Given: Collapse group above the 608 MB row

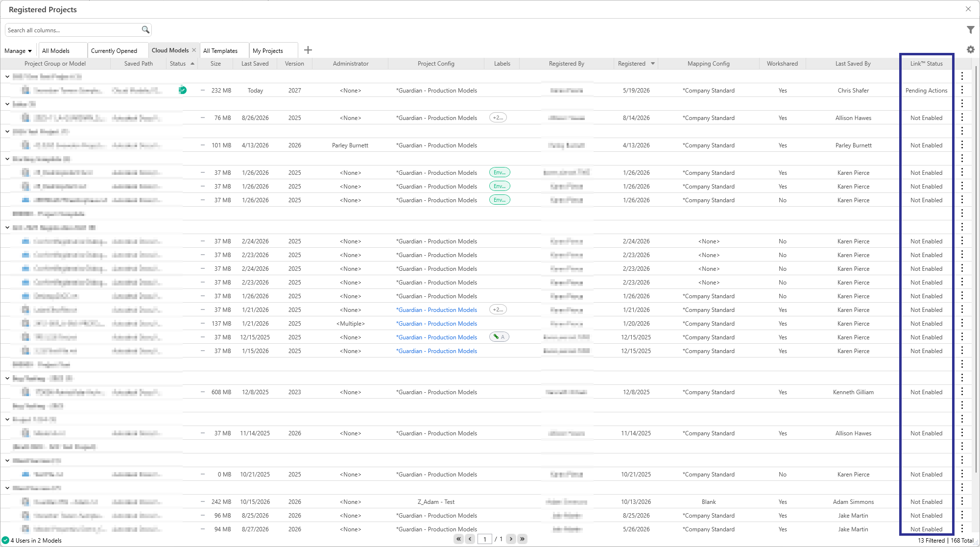Looking at the screenshot, I should [x=7, y=378].
